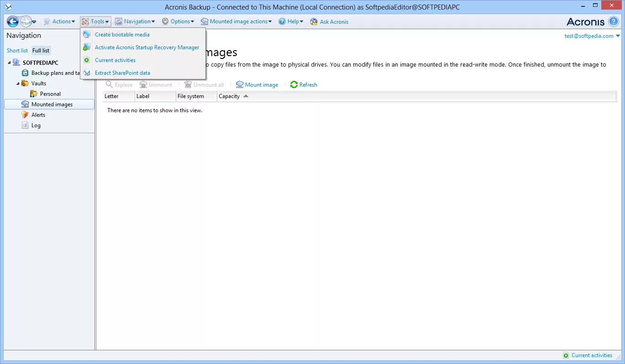
Task: Click the Log document icon
Action: pyautogui.click(x=25, y=125)
